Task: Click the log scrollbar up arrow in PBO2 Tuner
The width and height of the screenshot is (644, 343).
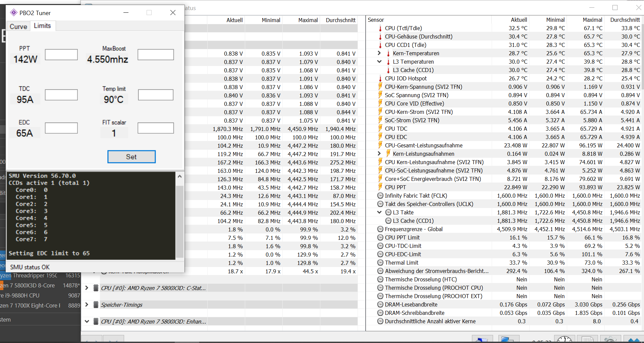Action: 180,176
